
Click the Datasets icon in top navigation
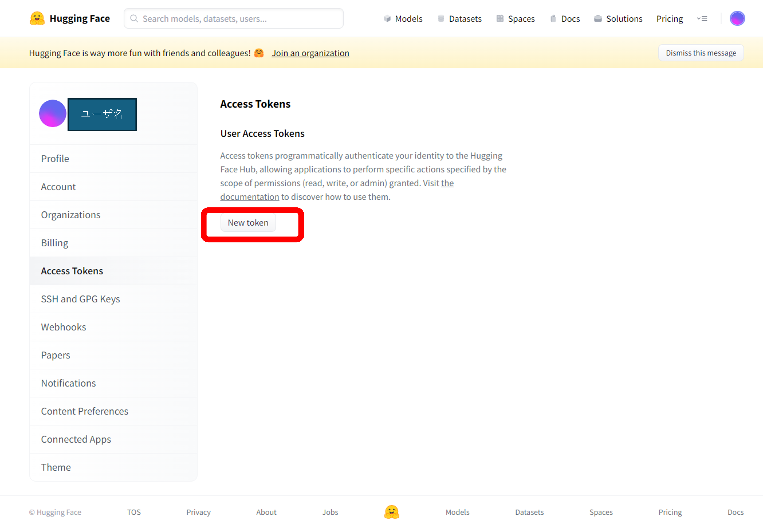coord(441,19)
